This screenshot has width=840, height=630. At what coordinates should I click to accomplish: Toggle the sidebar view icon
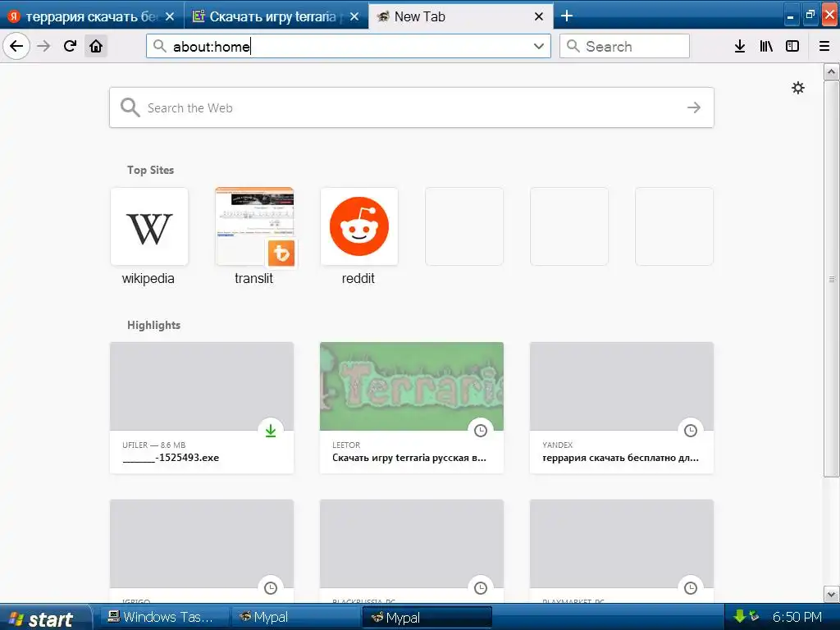click(x=792, y=46)
